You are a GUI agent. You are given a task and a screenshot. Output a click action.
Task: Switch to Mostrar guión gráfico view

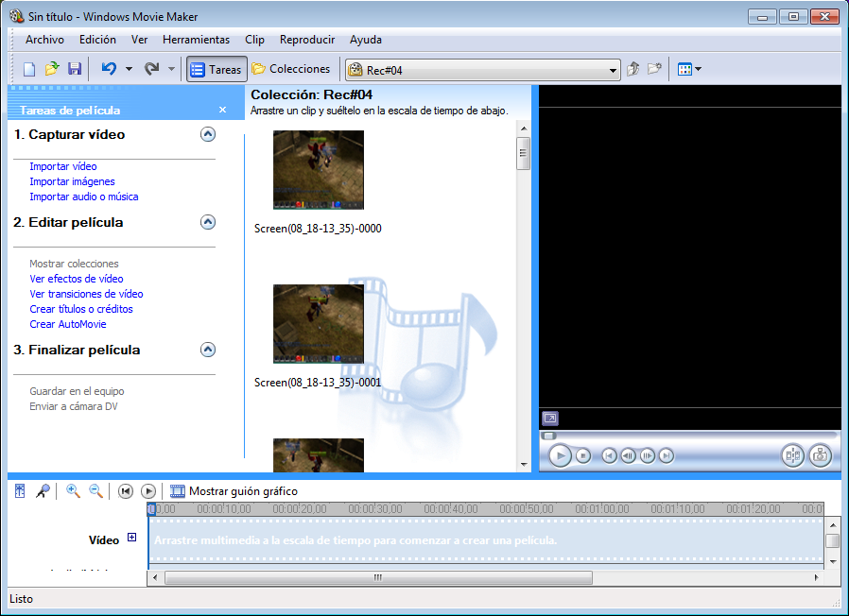click(x=234, y=491)
